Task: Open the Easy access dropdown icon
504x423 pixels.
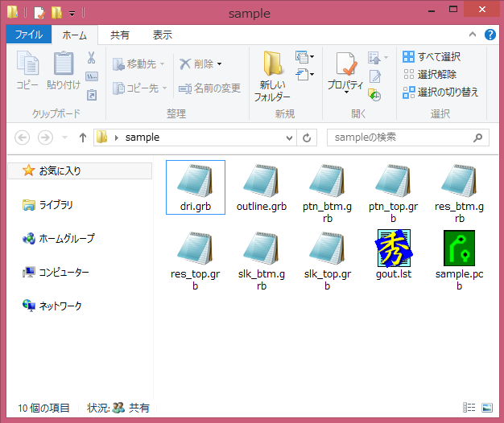Action: 304,75
